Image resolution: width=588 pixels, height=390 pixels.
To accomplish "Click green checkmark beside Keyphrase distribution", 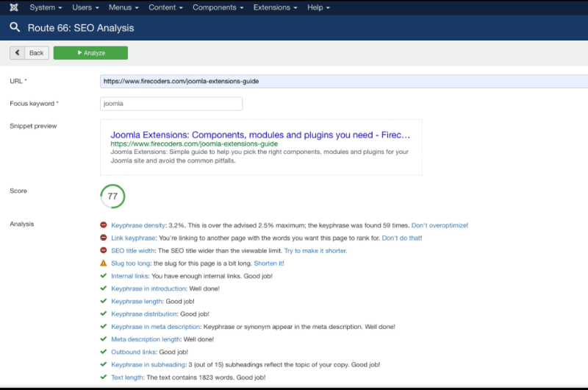I will pos(104,313).
